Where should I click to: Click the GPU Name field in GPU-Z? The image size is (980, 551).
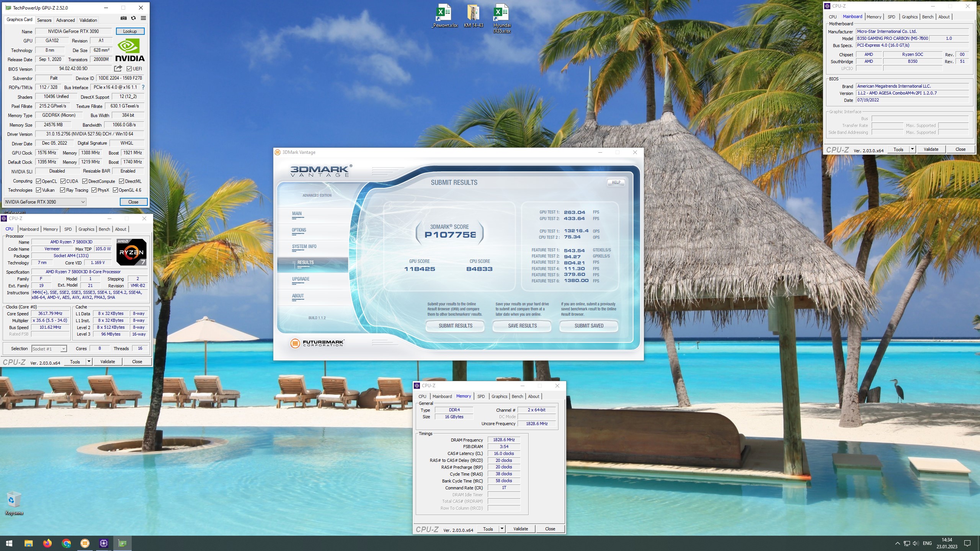pyautogui.click(x=73, y=31)
